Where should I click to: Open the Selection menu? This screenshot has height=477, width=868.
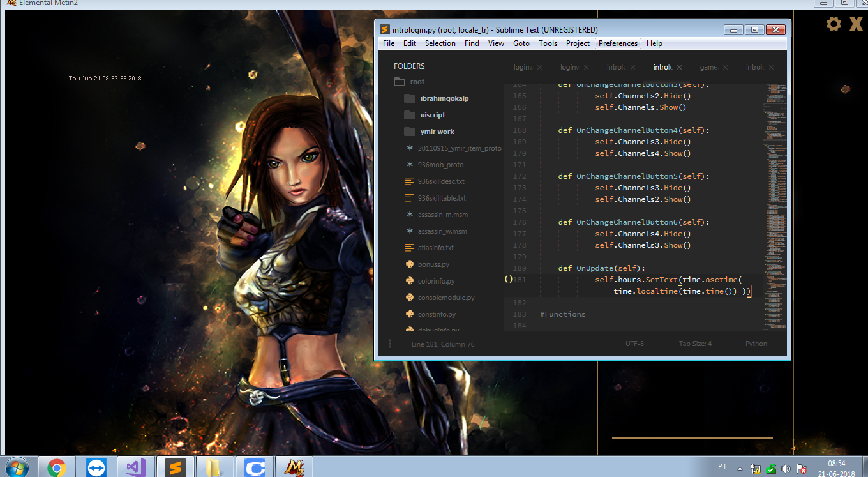click(440, 43)
